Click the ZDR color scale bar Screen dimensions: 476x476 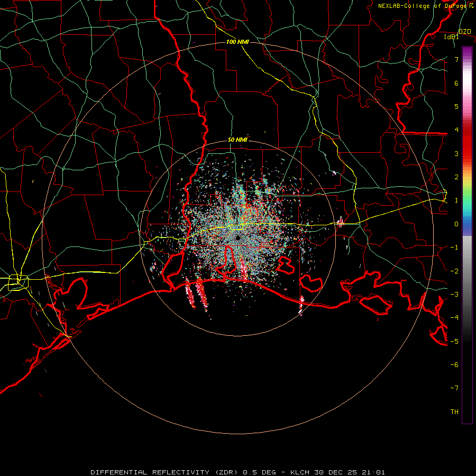pos(467,235)
